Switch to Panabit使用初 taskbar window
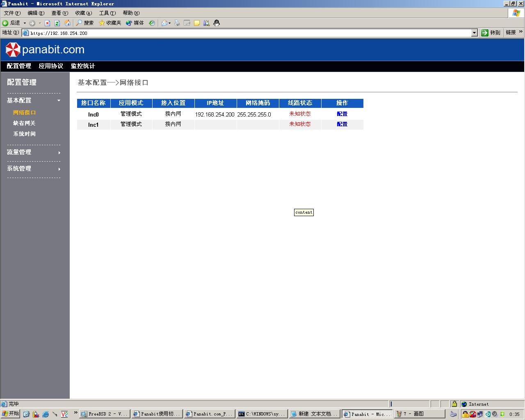This screenshot has height=420, width=525. click(157, 414)
